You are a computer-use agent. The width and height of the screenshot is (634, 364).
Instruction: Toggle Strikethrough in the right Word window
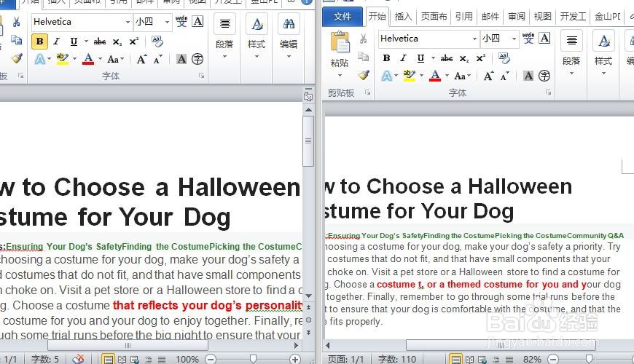click(x=447, y=58)
